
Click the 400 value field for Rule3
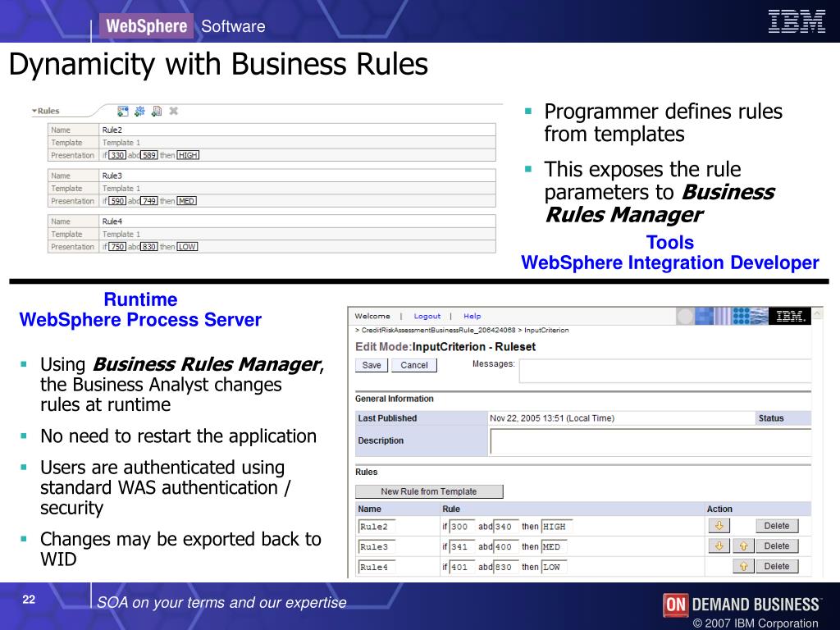click(505, 547)
